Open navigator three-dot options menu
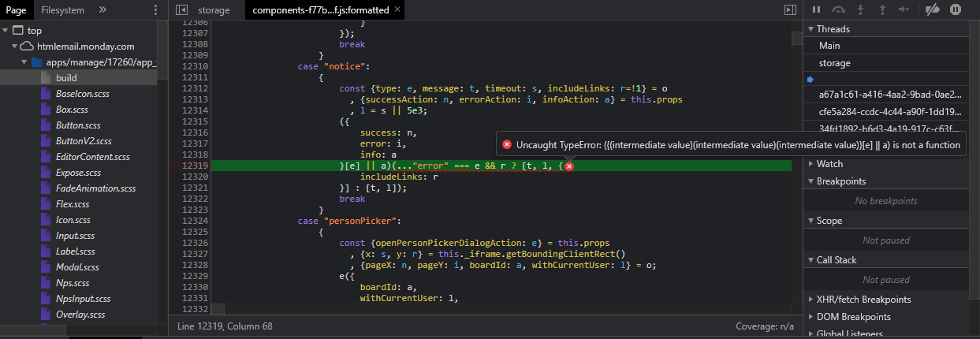Image resolution: width=980 pixels, height=339 pixels. [x=155, y=10]
